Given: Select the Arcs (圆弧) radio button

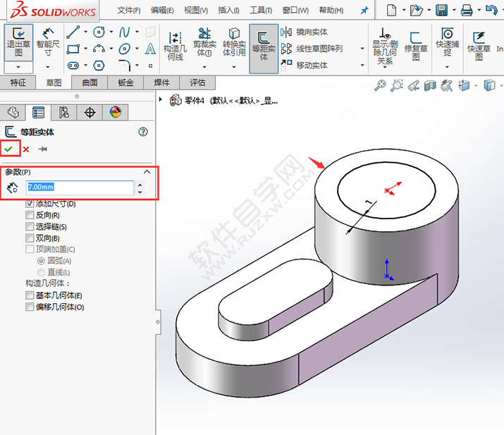Looking at the screenshot, I should [41, 261].
